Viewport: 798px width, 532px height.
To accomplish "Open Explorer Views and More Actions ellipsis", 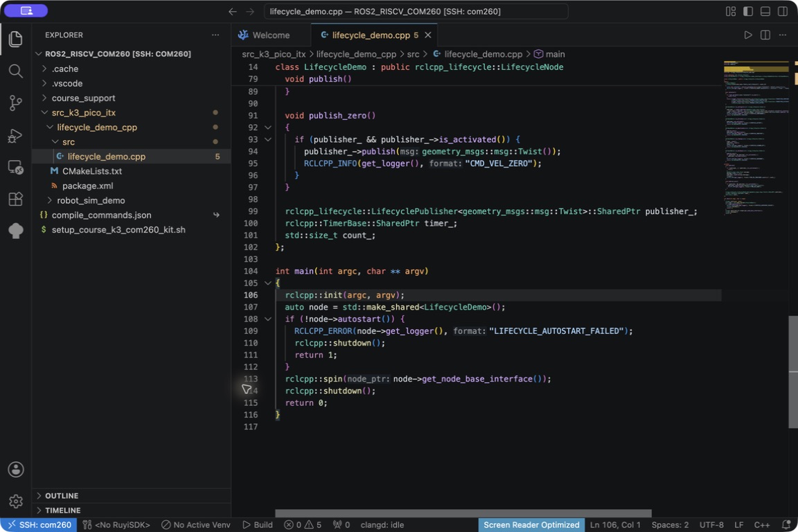I will coord(215,35).
